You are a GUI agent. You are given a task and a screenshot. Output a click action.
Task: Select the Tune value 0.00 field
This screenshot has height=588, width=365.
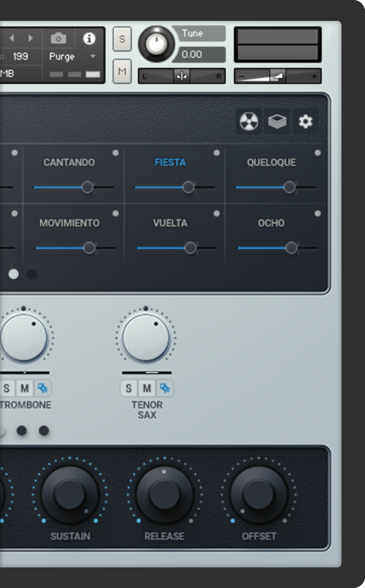pyautogui.click(x=199, y=54)
